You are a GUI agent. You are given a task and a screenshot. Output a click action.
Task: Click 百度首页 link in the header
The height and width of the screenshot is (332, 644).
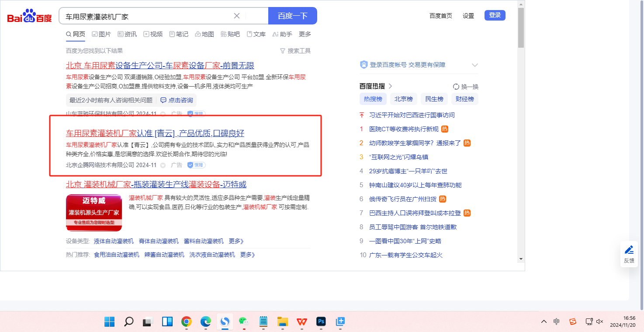pyautogui.click(x=441, y=16)
